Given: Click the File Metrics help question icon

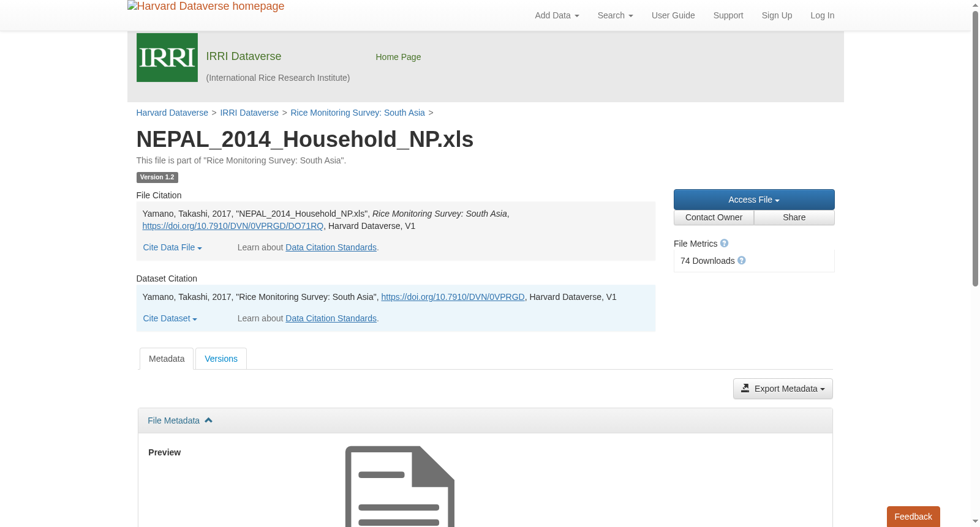Looking at the screenshot, I should tap(724, 244).
